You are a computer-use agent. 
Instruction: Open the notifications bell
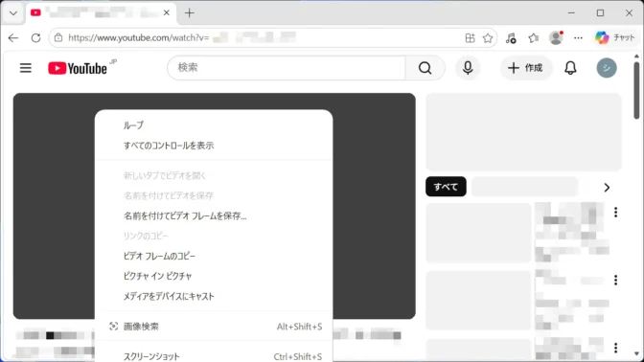(x=570, y=68)
